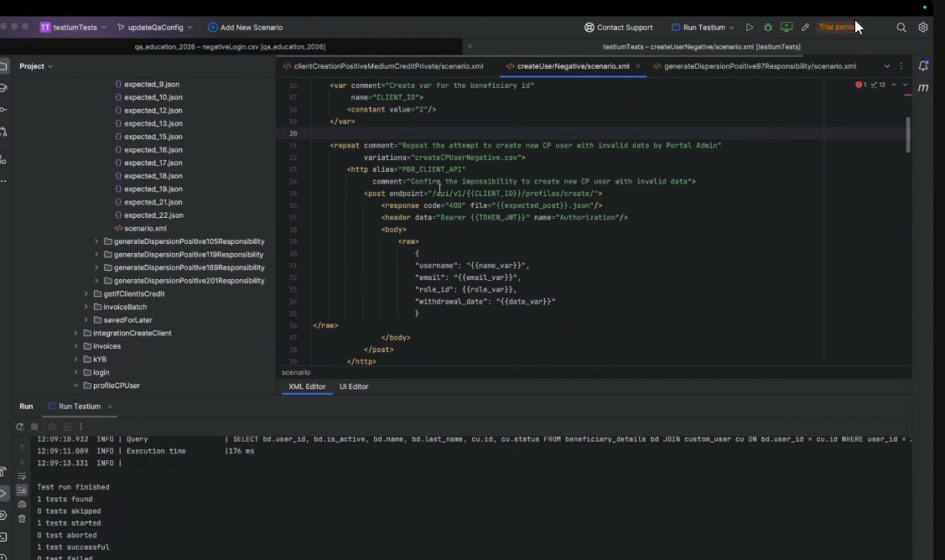Click the scenario breadcrumb below the editor
The image size is (945, 560).
(x=296, y=372)
